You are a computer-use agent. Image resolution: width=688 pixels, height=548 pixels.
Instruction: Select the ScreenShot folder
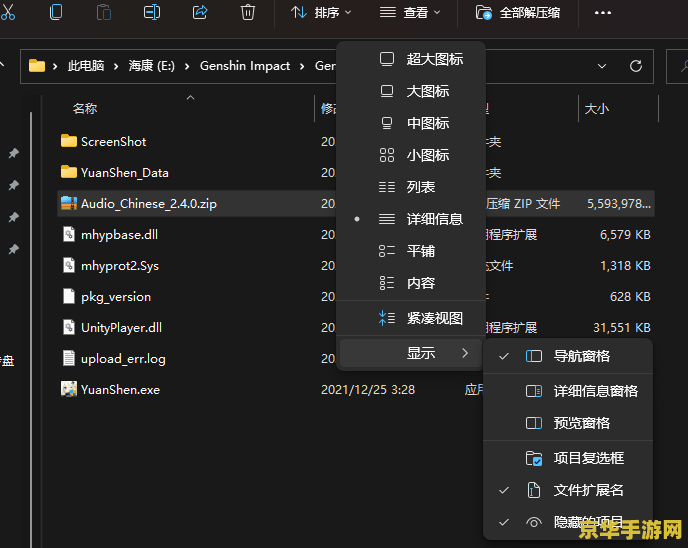(113, 142)
